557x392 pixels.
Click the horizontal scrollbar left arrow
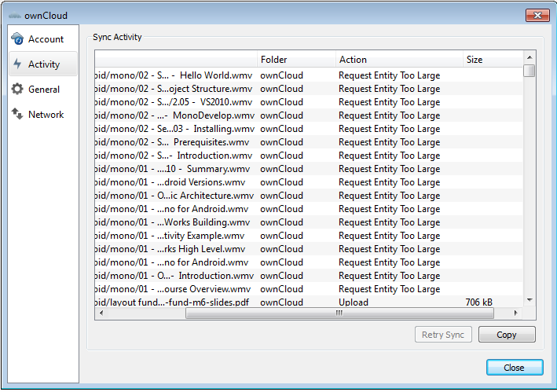101,313
